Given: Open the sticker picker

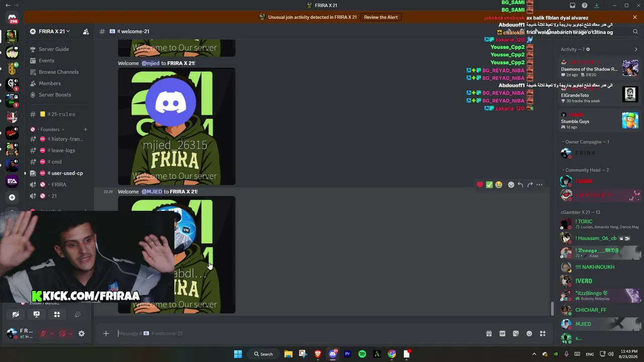Looking at the screenshot, I should click(516, 333).
